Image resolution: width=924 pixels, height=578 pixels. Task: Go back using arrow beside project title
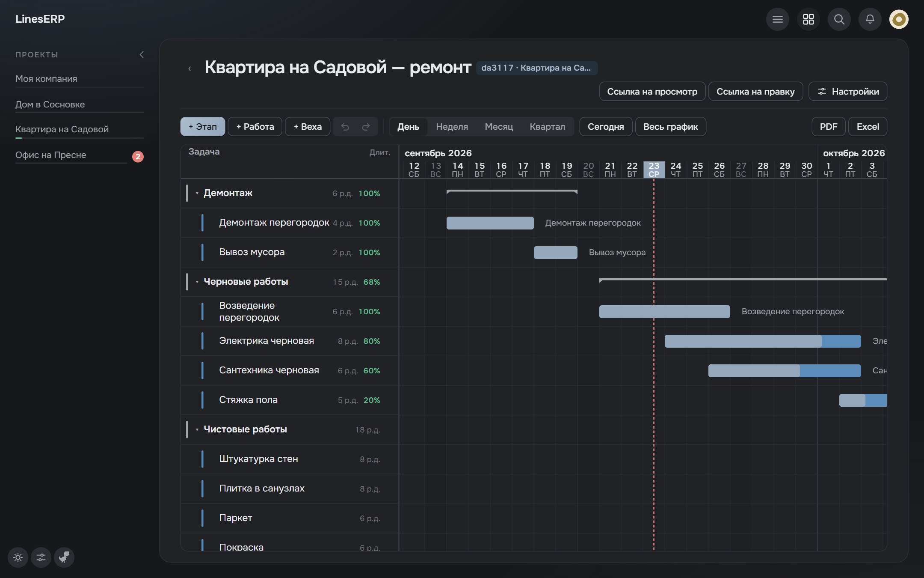[190, 69]
